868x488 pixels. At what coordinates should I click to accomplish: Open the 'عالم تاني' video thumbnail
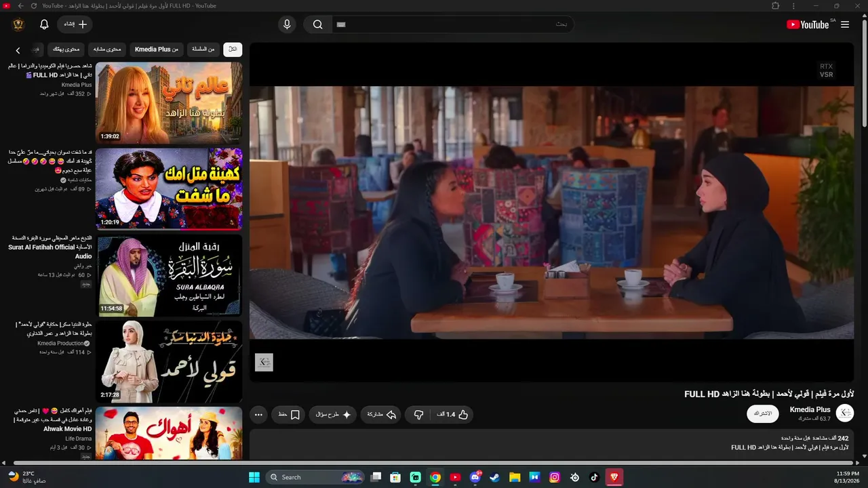click(x=169, y=102)
